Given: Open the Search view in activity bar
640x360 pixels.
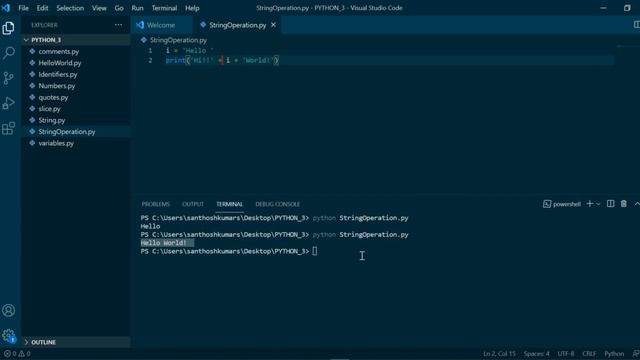Looking at the screenshot, I should 8,53.
